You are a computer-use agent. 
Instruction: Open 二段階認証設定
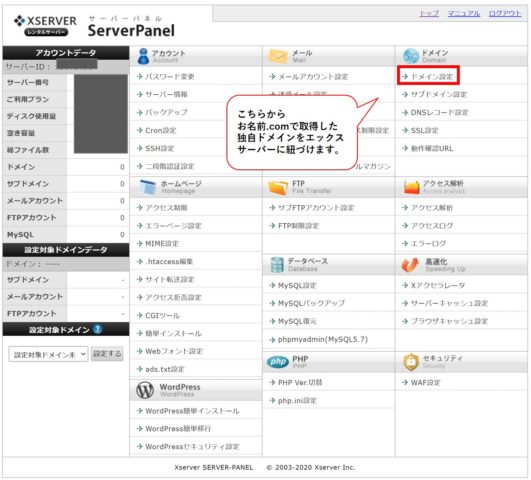tap(170, 166)
